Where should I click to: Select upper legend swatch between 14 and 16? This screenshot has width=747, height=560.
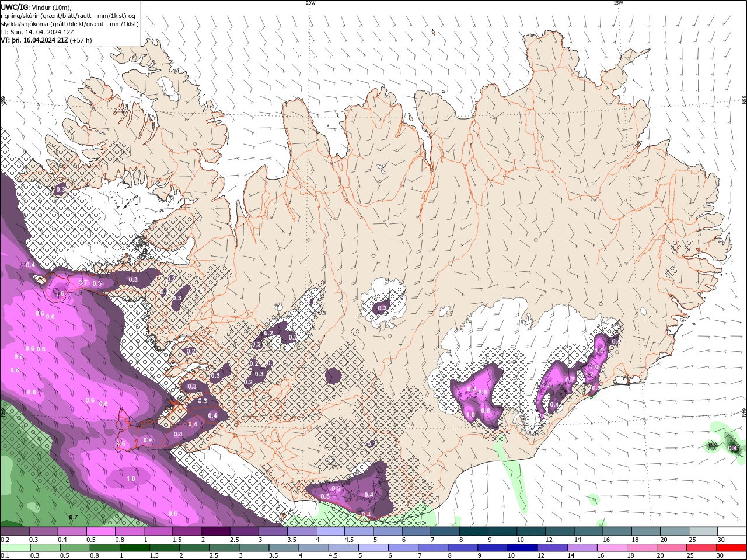(x=589, y=531)
